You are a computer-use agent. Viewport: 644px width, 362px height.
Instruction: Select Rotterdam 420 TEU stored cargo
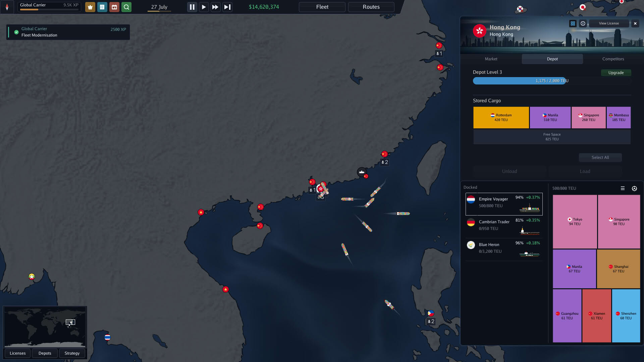pos(501,118)
